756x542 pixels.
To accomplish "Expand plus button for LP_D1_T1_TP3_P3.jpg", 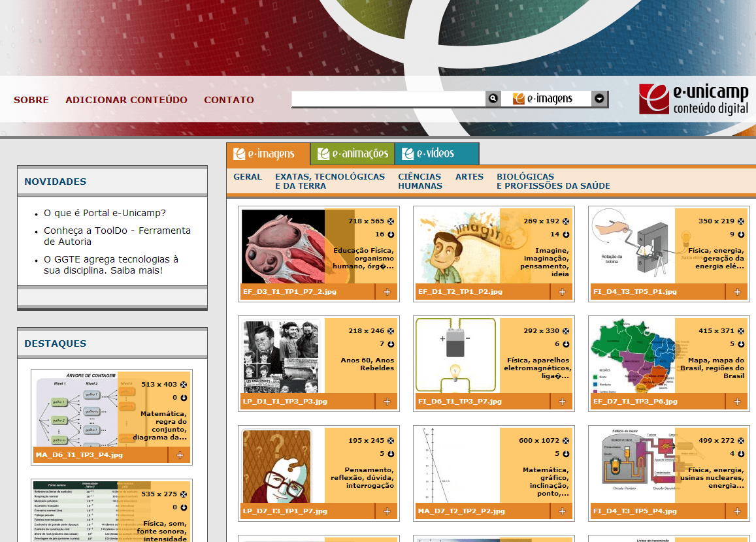I will coord(387,402).
